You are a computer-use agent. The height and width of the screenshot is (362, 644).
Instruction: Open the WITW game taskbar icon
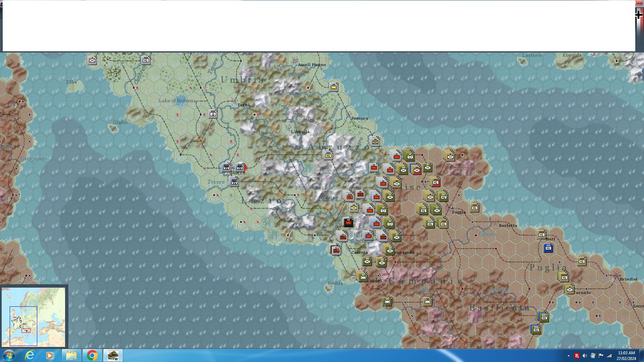[x=113, y=355]
